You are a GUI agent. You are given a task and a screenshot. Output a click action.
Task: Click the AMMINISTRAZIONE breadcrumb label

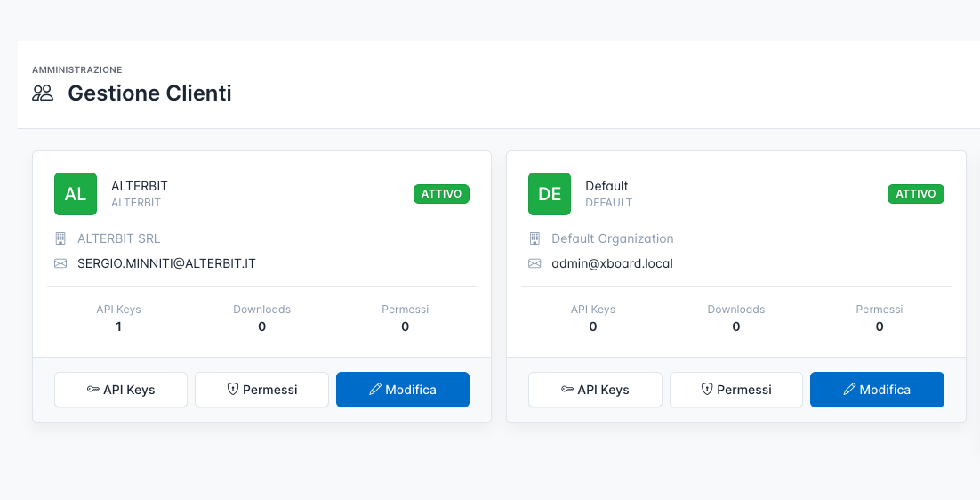tap(76, 69)
